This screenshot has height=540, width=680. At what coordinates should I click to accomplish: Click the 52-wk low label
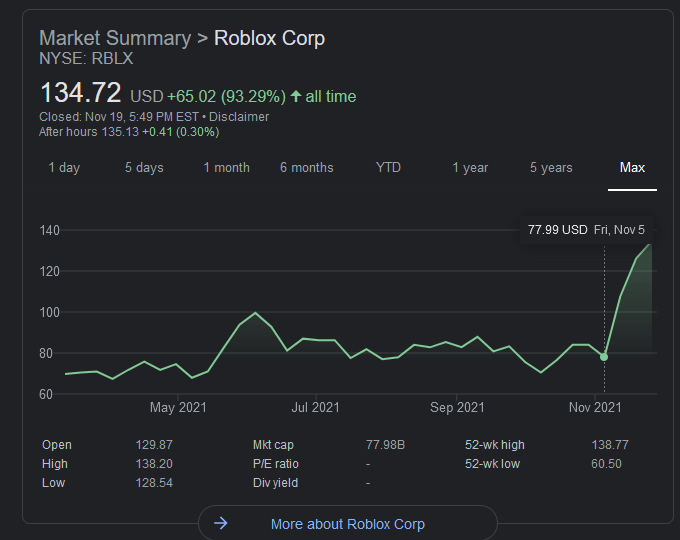492,464
